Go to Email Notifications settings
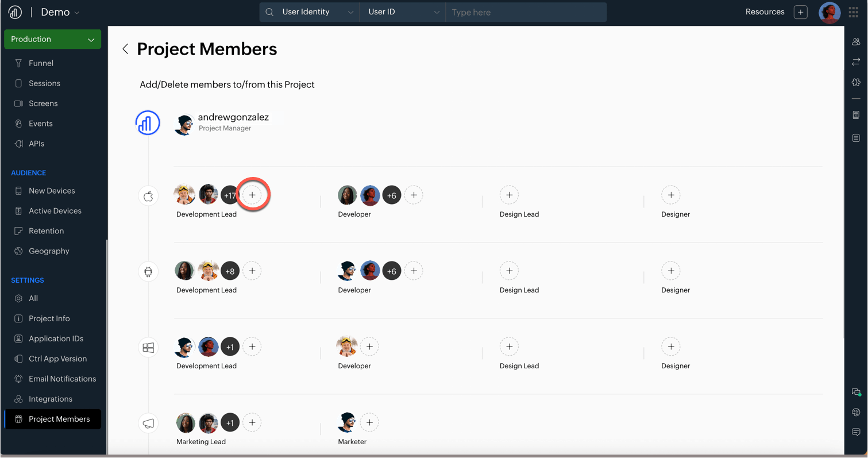This screenshot has width=868, height=458. [x=62, y=379]
